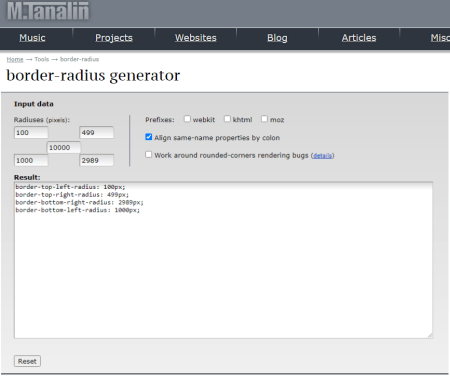Go to the Articles section

359,38
